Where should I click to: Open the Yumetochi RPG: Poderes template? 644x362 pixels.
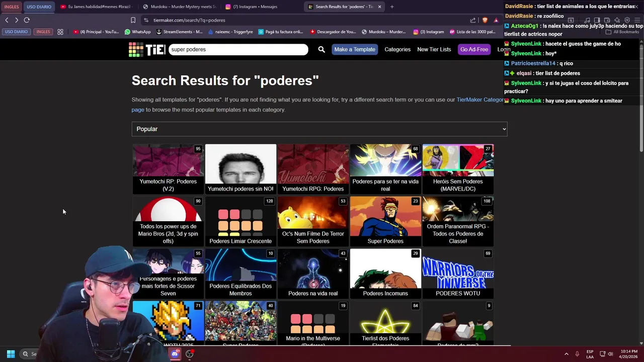(x=313, y=169)
